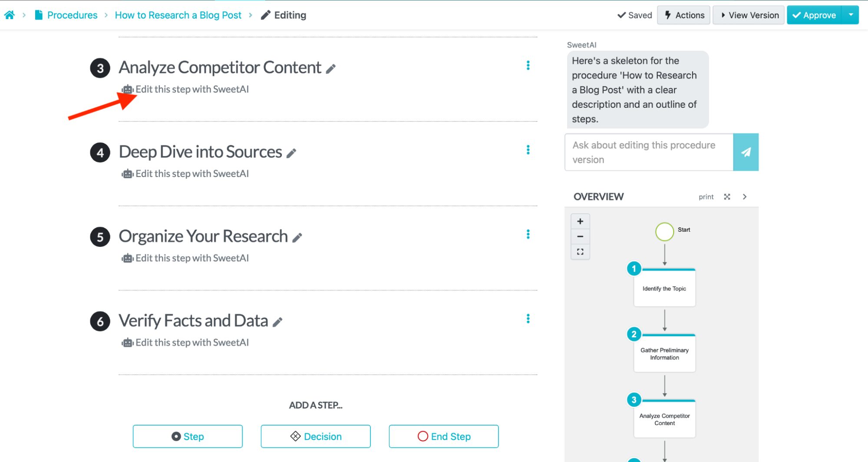The height and width of the screenshot is (462, 868).
Task: Go to the home icon in breadcrumb
Action: click(x=9, y=15)
